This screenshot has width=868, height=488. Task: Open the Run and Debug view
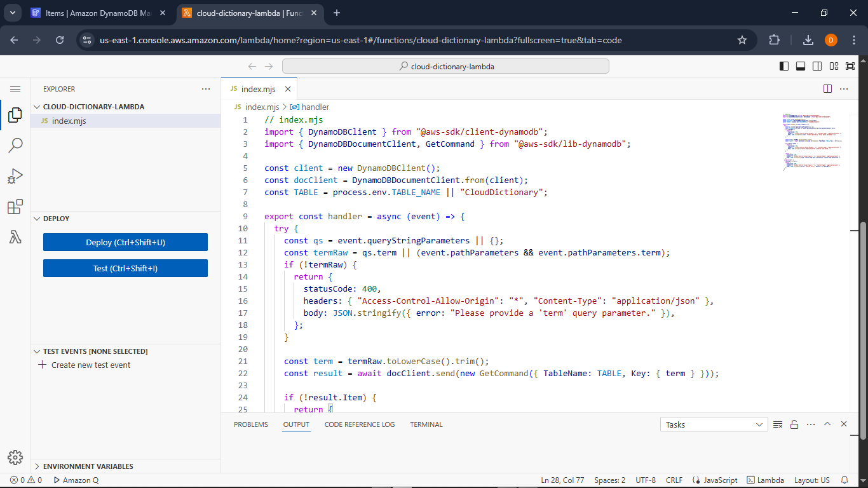tap(15, 176)
